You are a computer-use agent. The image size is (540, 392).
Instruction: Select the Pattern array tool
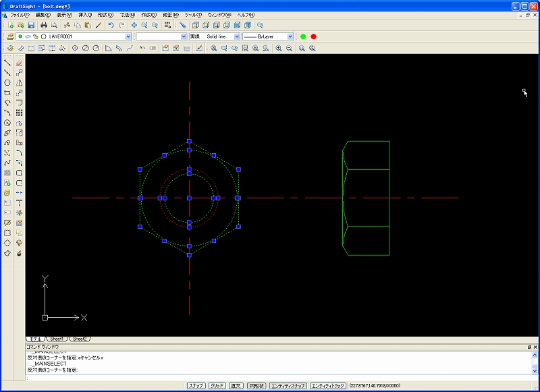coord(20,113)
